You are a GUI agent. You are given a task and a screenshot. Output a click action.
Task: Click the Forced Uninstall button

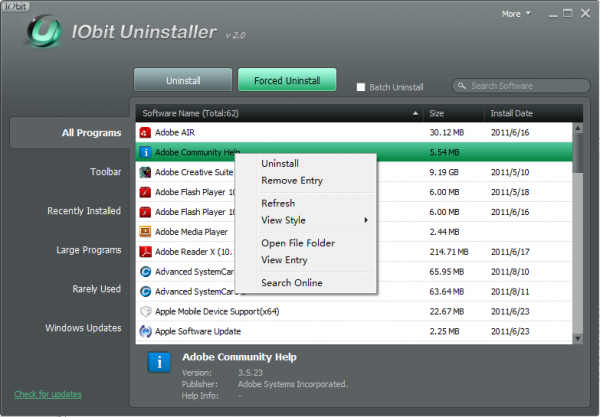(x=287, y=80)
